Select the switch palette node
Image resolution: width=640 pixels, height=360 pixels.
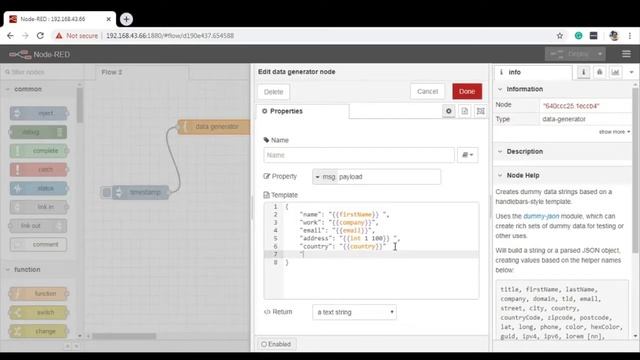(39, 312)
